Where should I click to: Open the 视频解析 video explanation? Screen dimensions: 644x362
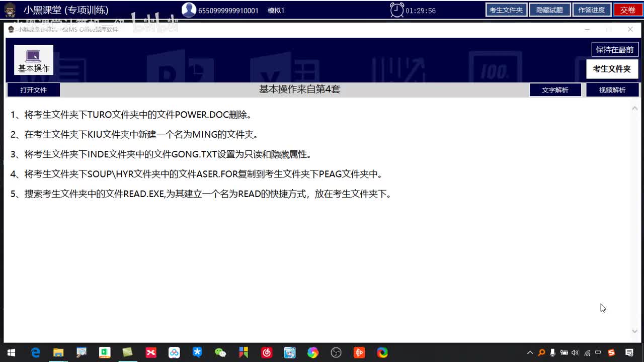click(612, 90)
